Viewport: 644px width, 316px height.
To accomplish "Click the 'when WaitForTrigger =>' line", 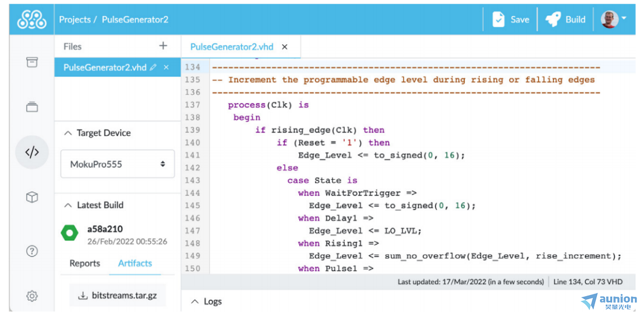I will pos(358,193).
